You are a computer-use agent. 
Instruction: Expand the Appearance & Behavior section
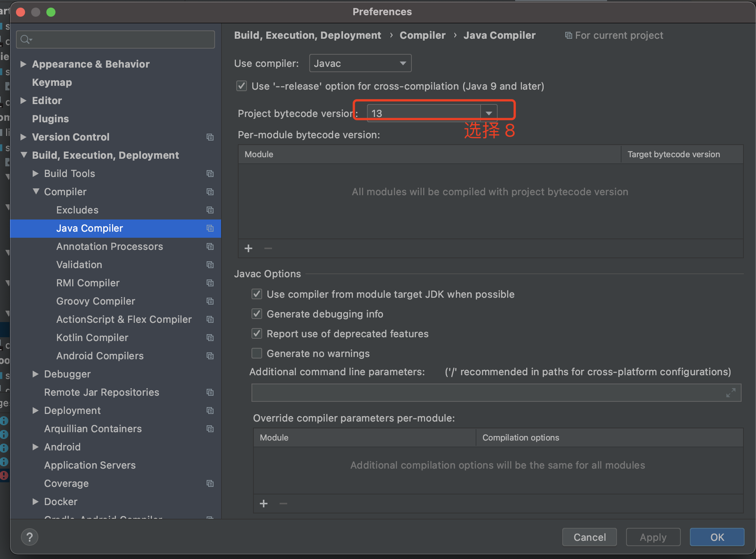coord(24,64)
